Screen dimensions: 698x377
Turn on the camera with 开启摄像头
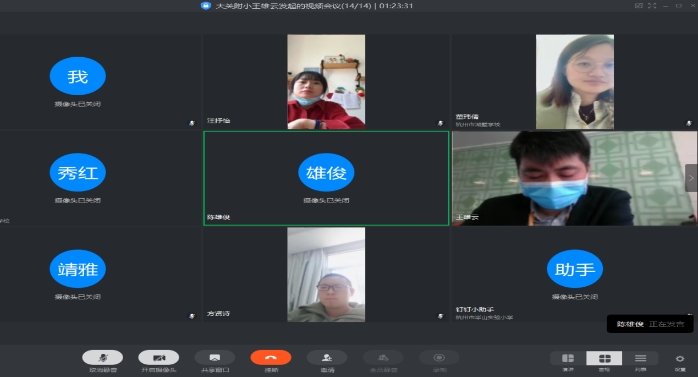tap(158, 357)
